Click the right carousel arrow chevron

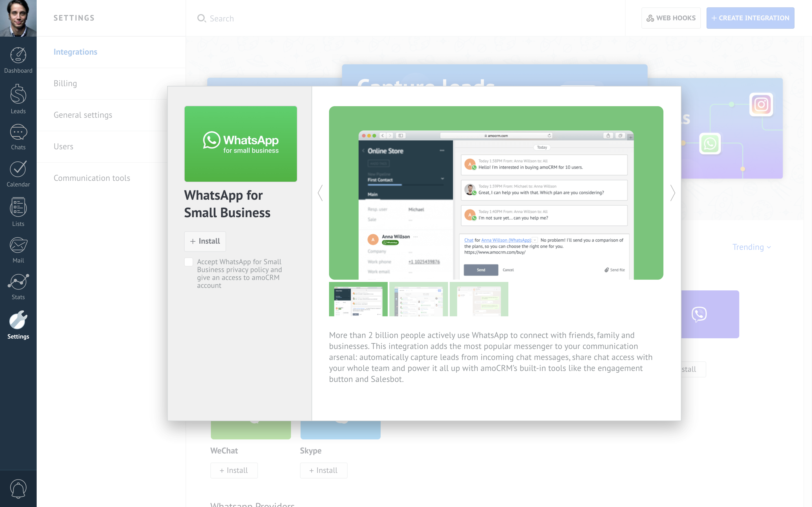pyautogui.click(x=672, y=193)
